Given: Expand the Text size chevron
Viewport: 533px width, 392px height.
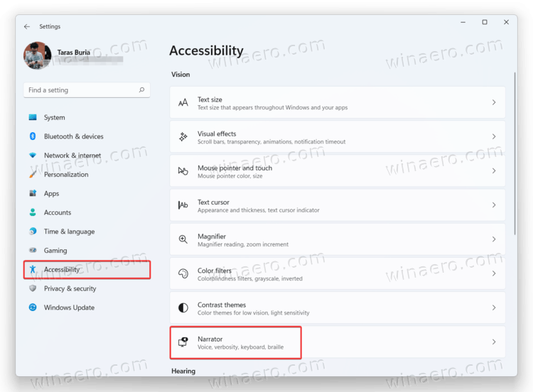Looking at the screenshot, I should (494, 103).
